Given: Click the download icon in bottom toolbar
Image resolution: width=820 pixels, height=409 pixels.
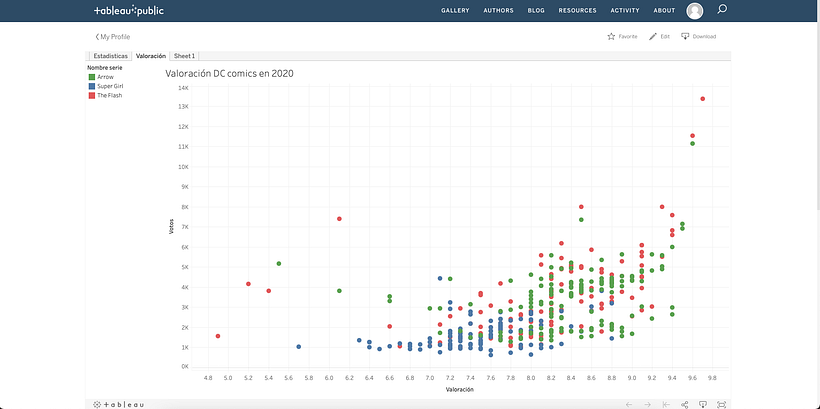Looking at the screenshot, I should [703, 404].
